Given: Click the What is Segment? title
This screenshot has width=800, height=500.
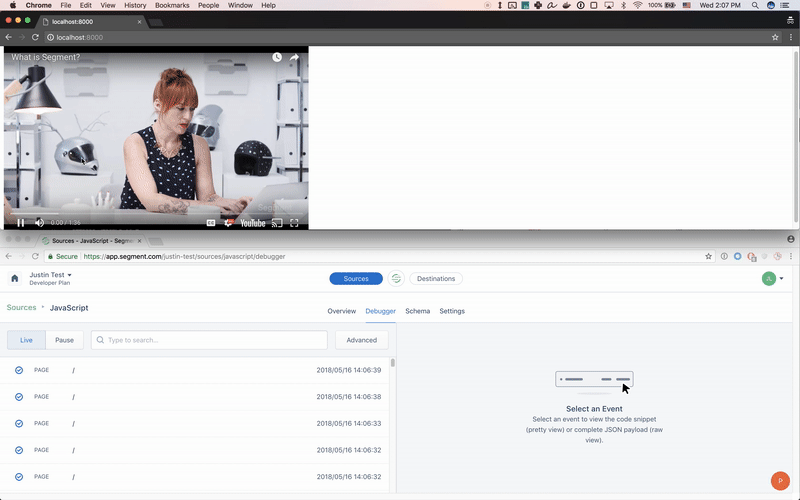Looking at the screenshot, I should point(45,57).
